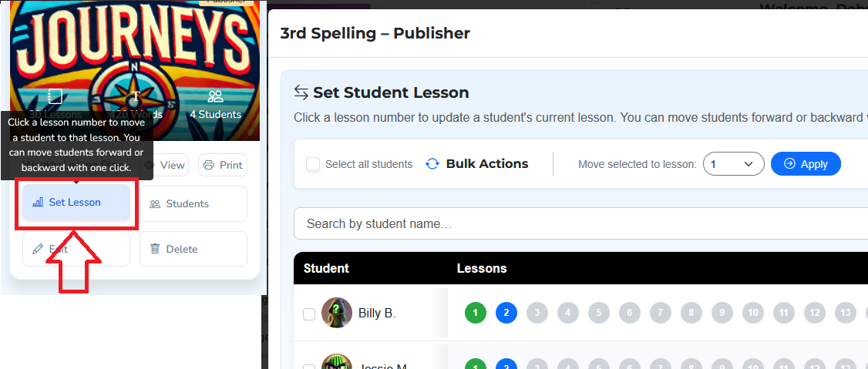The height and width of the screenshot is (369, 868).
Task: Tick the Select all students checkbox
Action: (x=313, y=164)
